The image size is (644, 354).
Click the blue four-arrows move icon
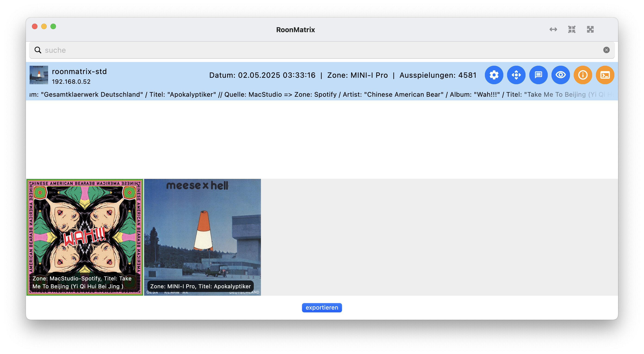pyautogui.click(x=516, y=75)
